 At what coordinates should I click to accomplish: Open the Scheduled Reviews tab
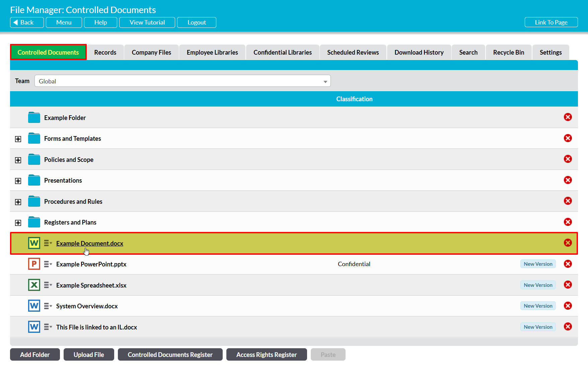[353, 53]
